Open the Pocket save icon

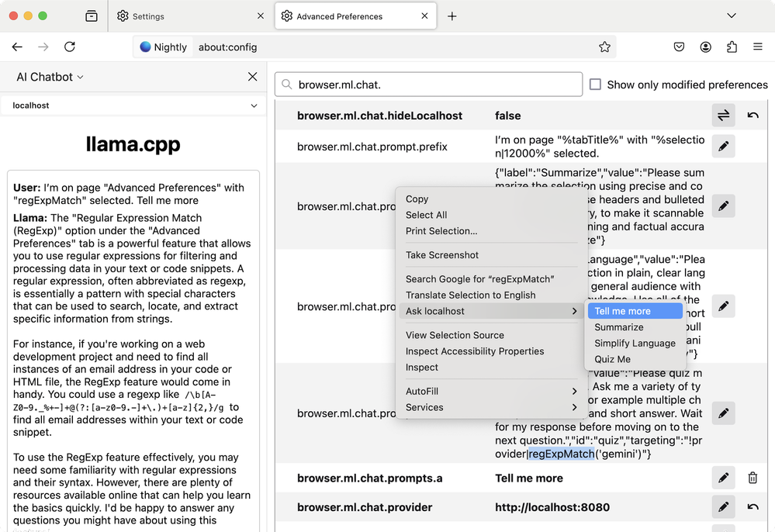pyautogui.click(x=679, y=47)
